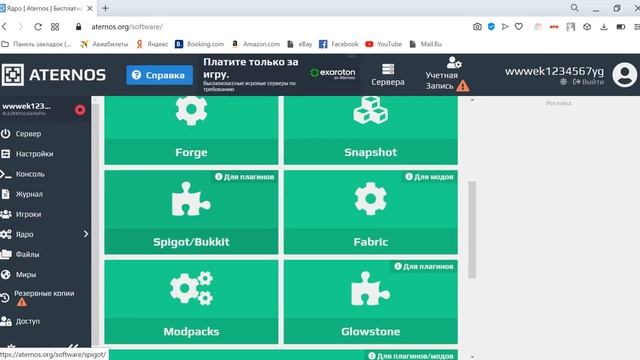
Task: Click the browser search magnifier icon
Action: pyautogui.click(x=574, y=8)
